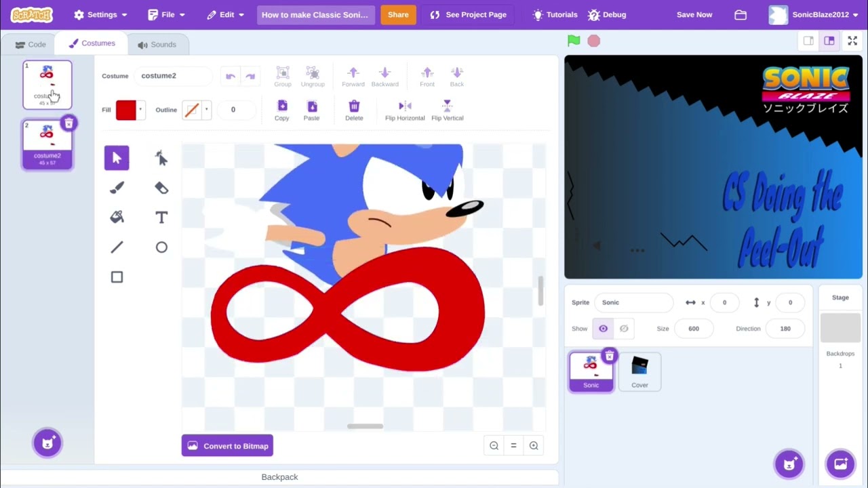This screenshot has width=868, height=488.
Task: Select the Brush tool
Action: click(117, 188)
